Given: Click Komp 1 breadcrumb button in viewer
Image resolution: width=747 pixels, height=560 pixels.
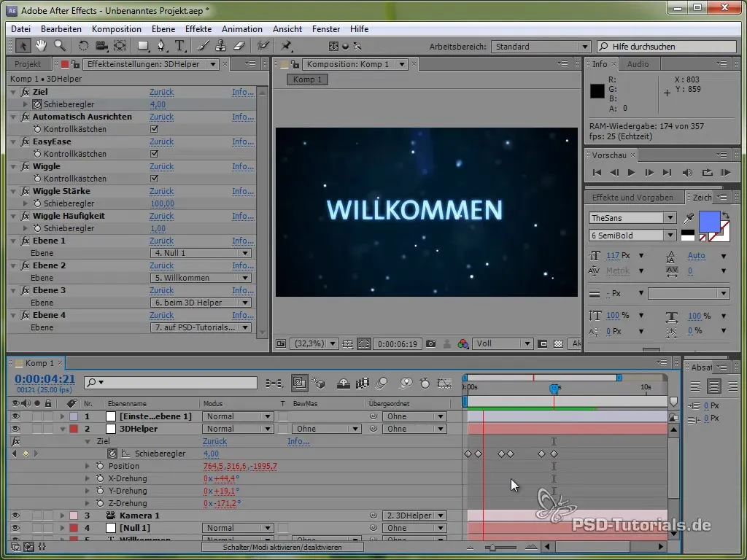Looking at the screenshot, I should click(x=307, y=79).
